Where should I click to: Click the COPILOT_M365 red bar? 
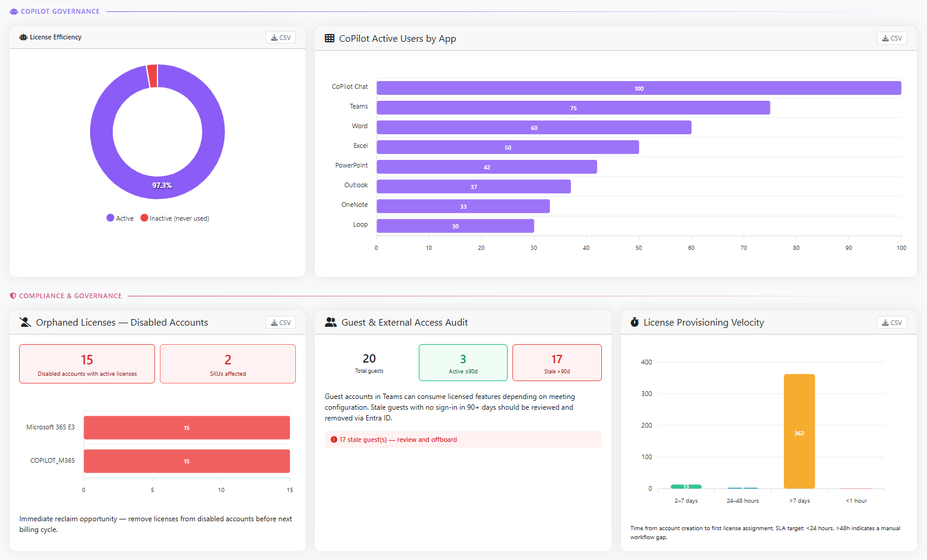coord(187,461)
